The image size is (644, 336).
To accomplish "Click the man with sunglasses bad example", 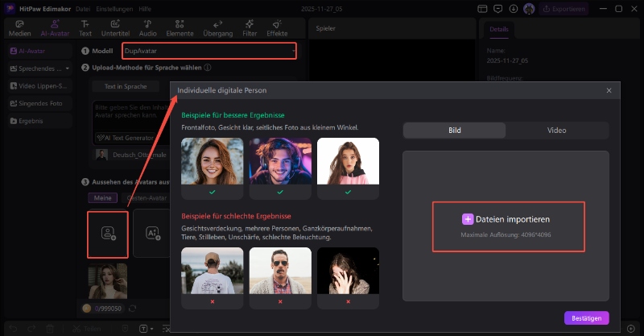I will 280,271.
